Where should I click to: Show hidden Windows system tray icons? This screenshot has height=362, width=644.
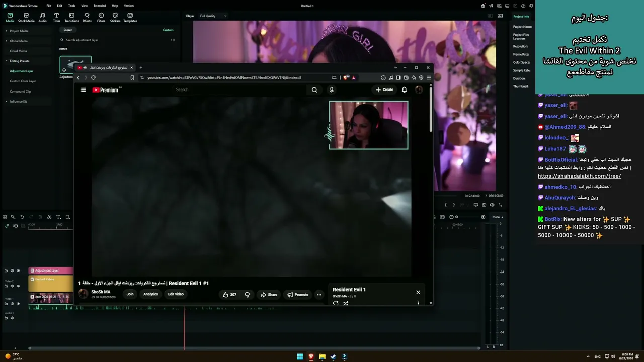tap(588, 356)
